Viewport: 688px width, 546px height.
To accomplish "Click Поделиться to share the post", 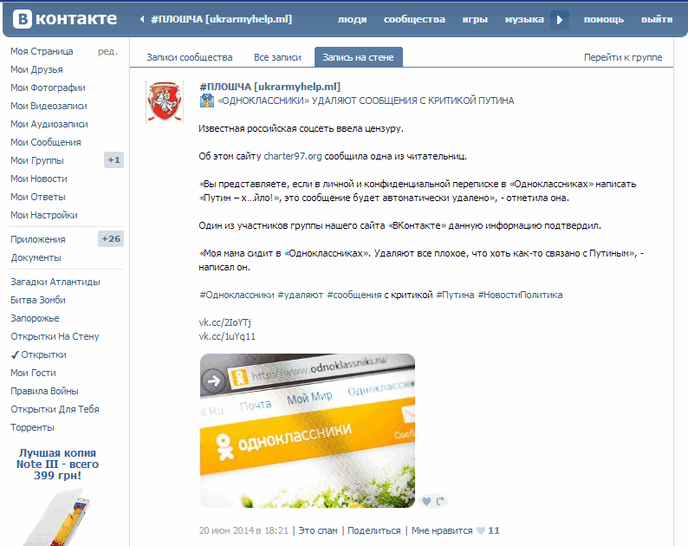I will tap(374, 531).
